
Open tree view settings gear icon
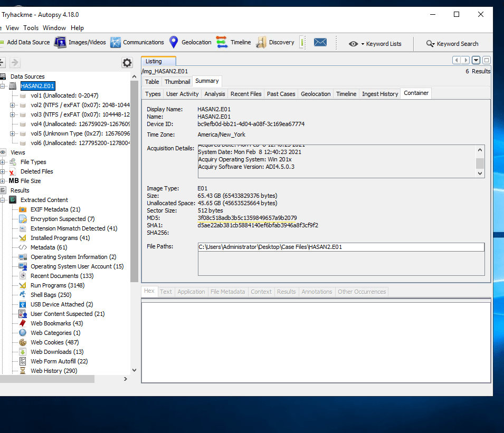(x=127, y=63)
